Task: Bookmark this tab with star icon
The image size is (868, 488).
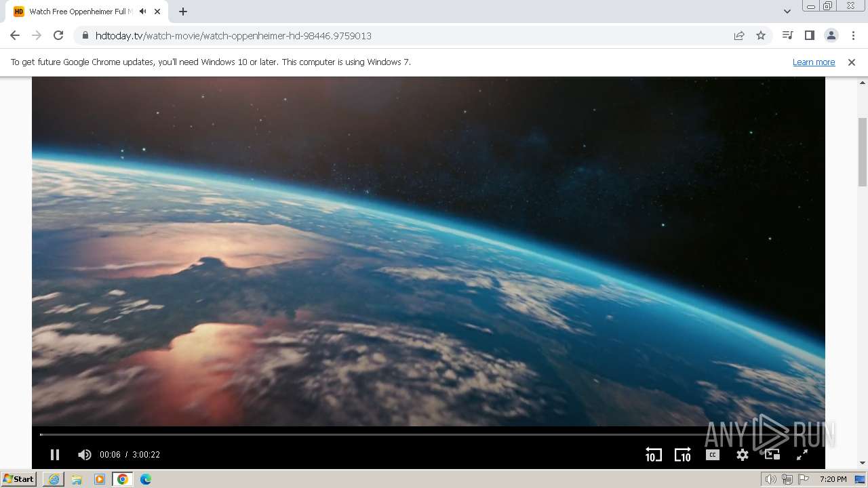Action: [x=761, y=35]
